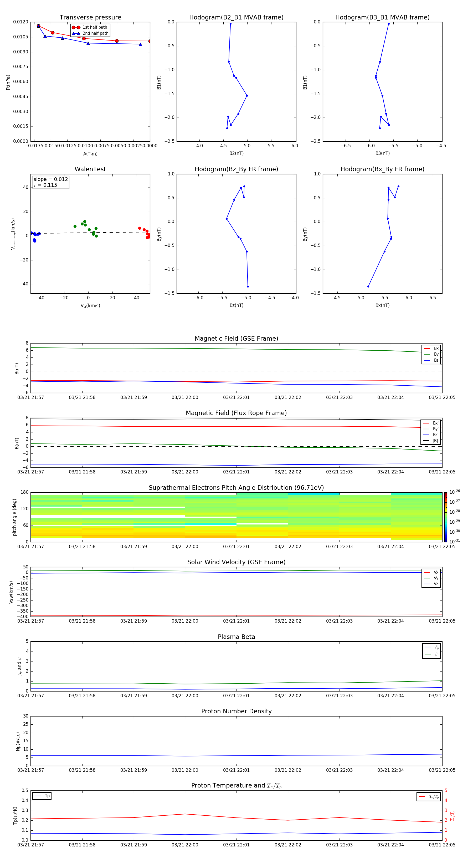Click 'Hodogram(B2_B1 MVAB frame)' title
473x868 pixels.
click(236, 18)
